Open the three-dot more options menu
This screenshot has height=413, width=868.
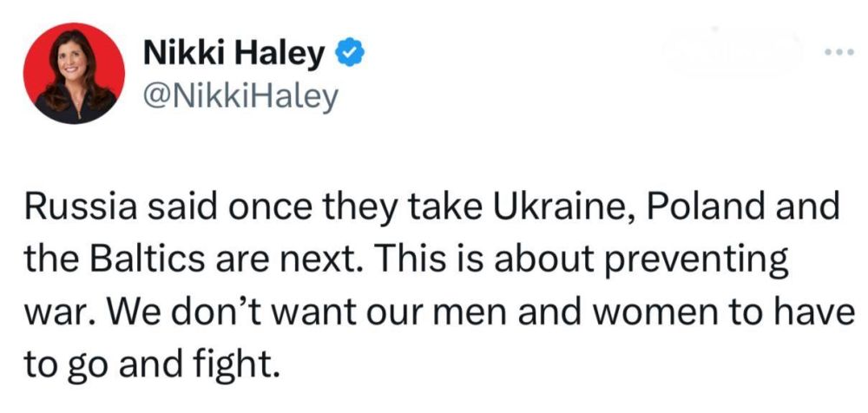(837, 55)
